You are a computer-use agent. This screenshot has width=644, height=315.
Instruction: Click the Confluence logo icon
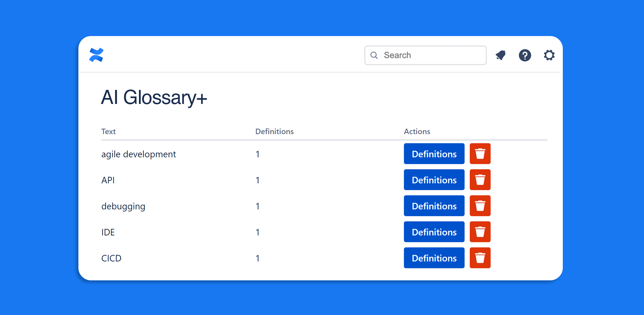point(96,55)
